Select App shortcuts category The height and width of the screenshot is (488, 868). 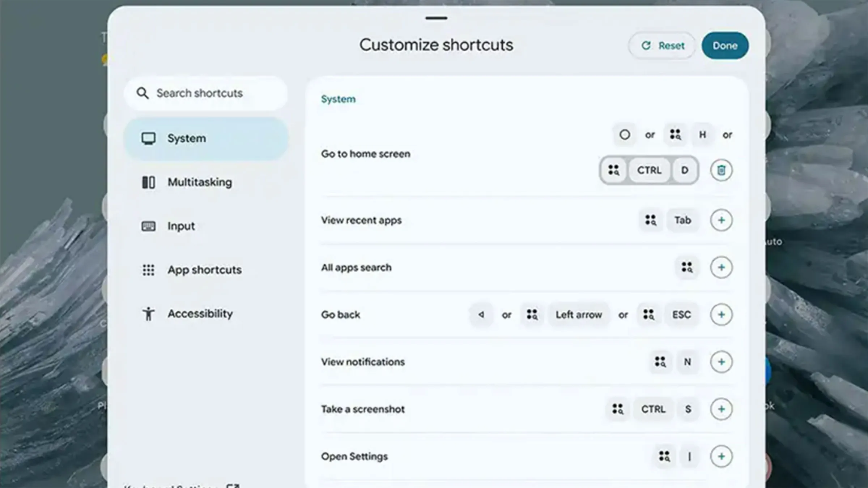pyautogui.click(x=204, y=270)
